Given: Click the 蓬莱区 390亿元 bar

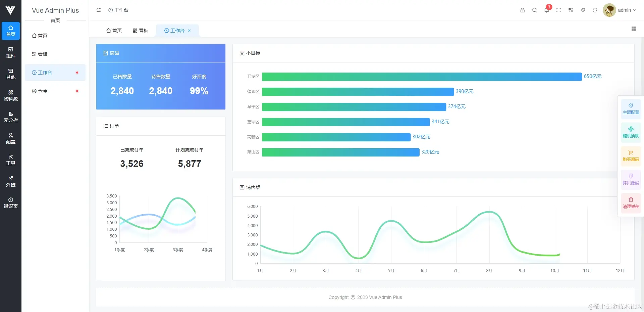Looking at the screenshot, I should point(358,92).
